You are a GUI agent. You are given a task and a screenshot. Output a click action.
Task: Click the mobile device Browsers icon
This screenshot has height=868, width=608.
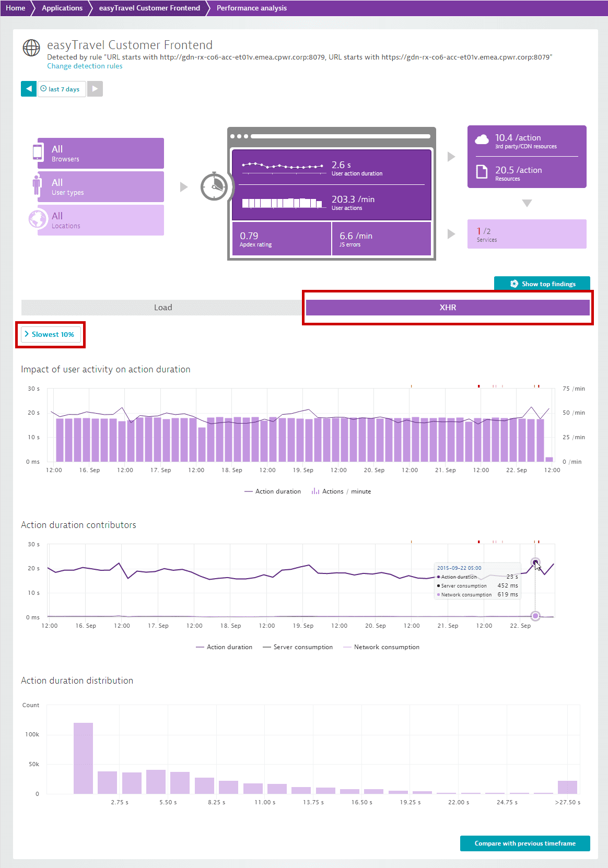tap(38, 151)
